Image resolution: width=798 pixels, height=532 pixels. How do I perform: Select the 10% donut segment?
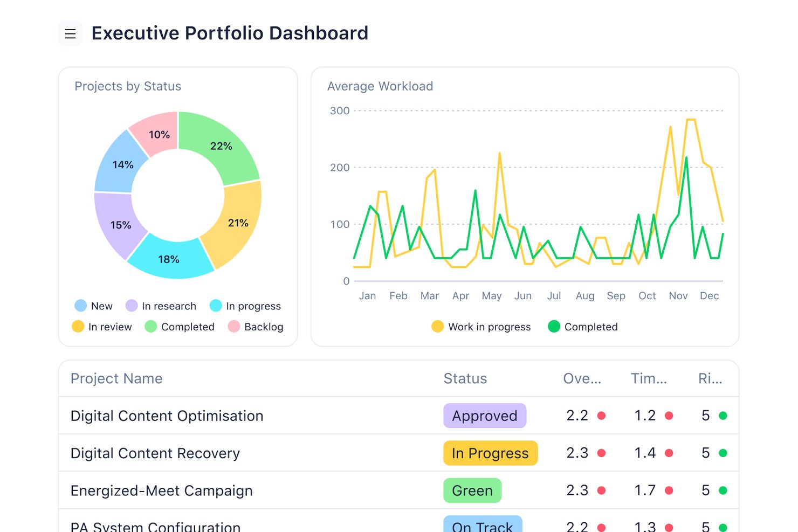point(159,134)
